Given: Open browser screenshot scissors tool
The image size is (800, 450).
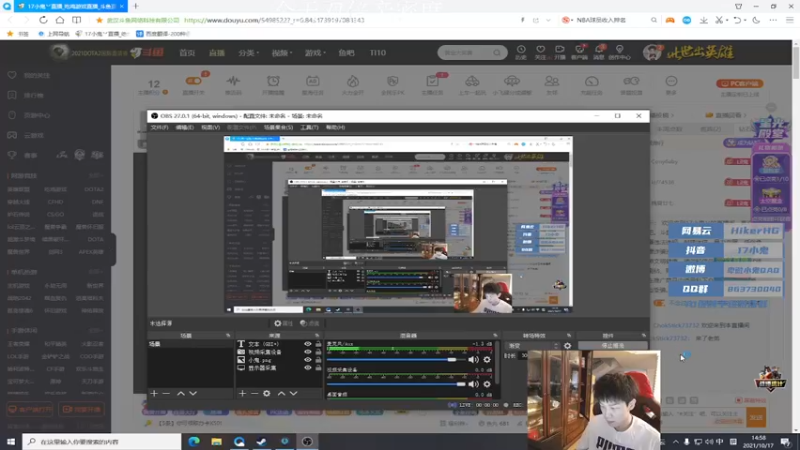Looking at the screenshot, I should click(719, 20).
